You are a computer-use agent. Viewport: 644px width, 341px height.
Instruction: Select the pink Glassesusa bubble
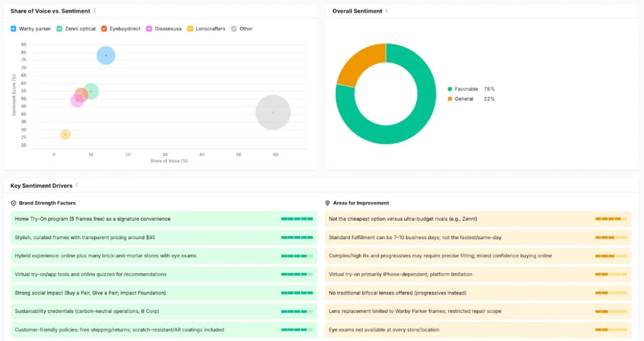tap(76, 101)
